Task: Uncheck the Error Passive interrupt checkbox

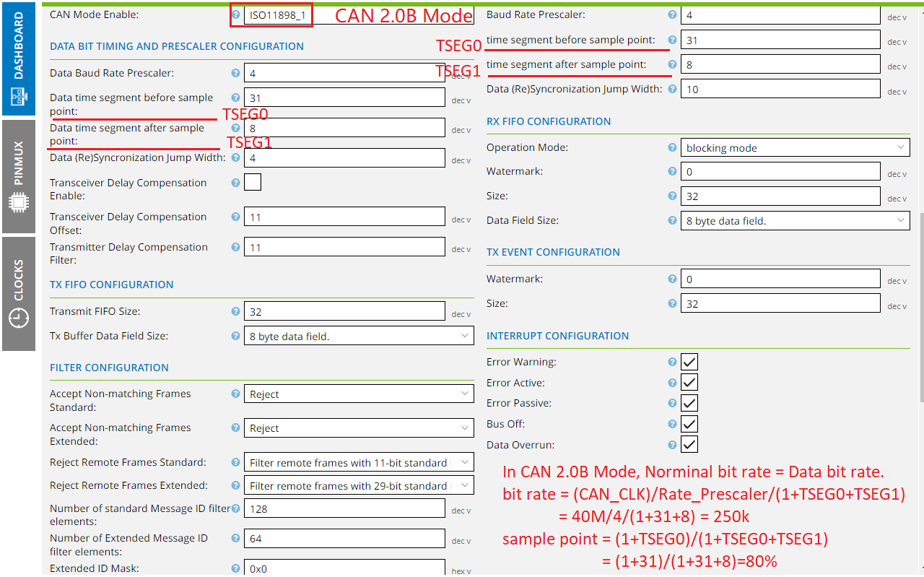Action: (x=689, y=403)
